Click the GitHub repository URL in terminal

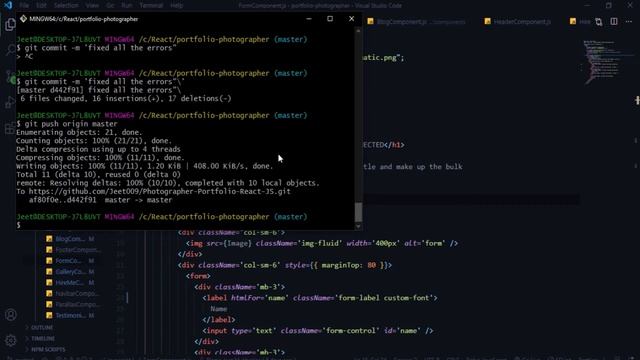[x=160, y=191]
